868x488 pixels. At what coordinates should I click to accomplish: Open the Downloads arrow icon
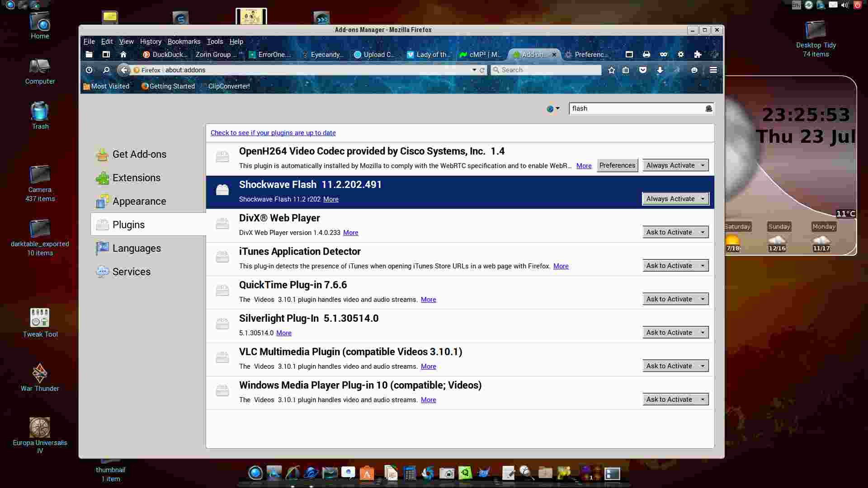point(660,70)
